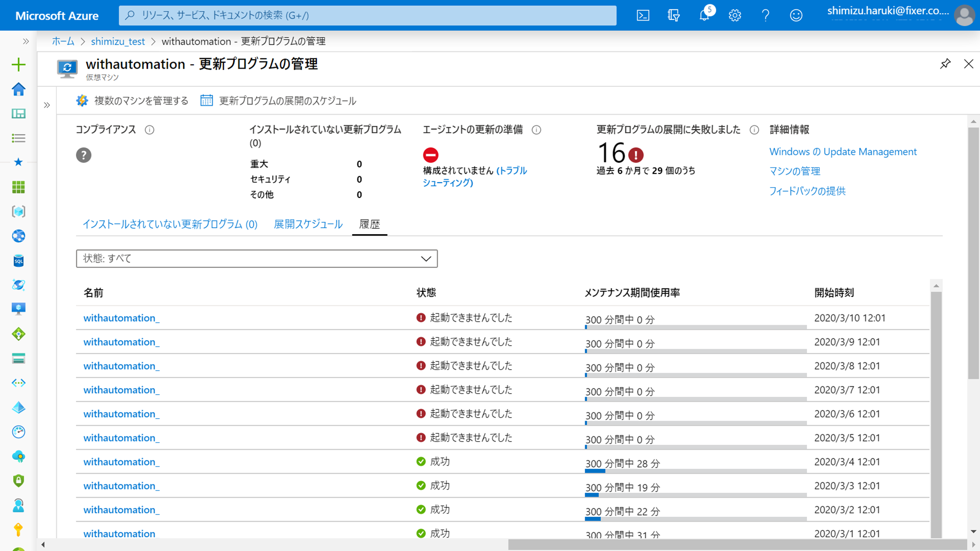980x551 pixels.
Task: Click the horizontal scrollbar at the bottom
Action: (737, 544)
